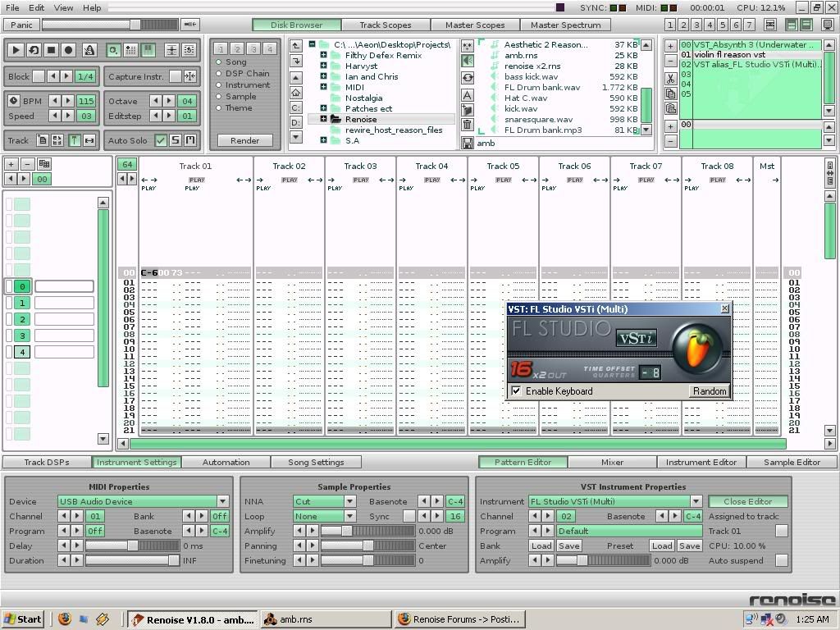Open the Loop dropdown

pos(349,516)
